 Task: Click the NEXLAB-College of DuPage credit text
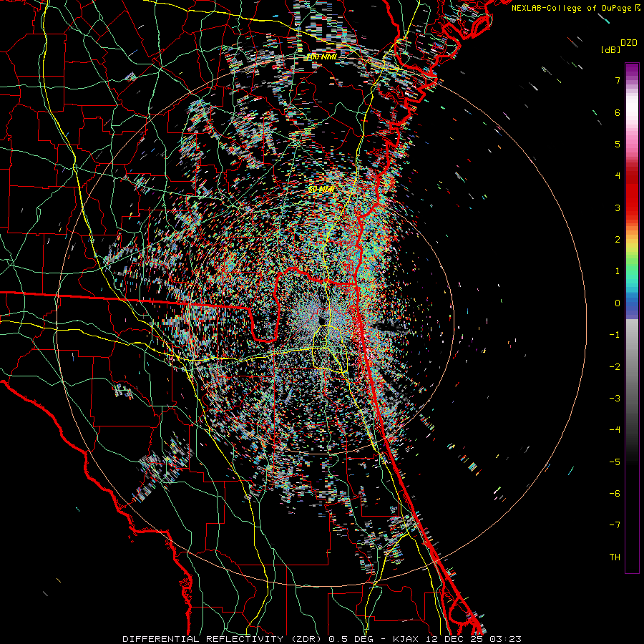pyautogui.click(x=571, y=8)
